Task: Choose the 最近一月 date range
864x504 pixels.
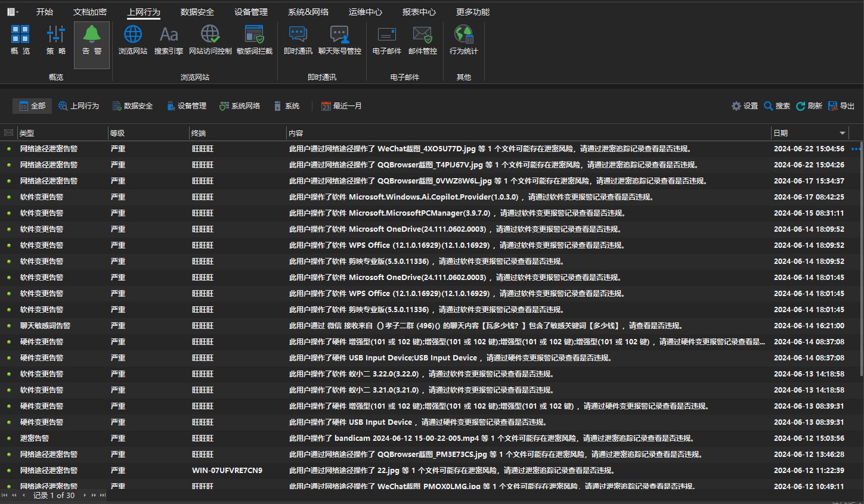Action: [x=341, y=106]
